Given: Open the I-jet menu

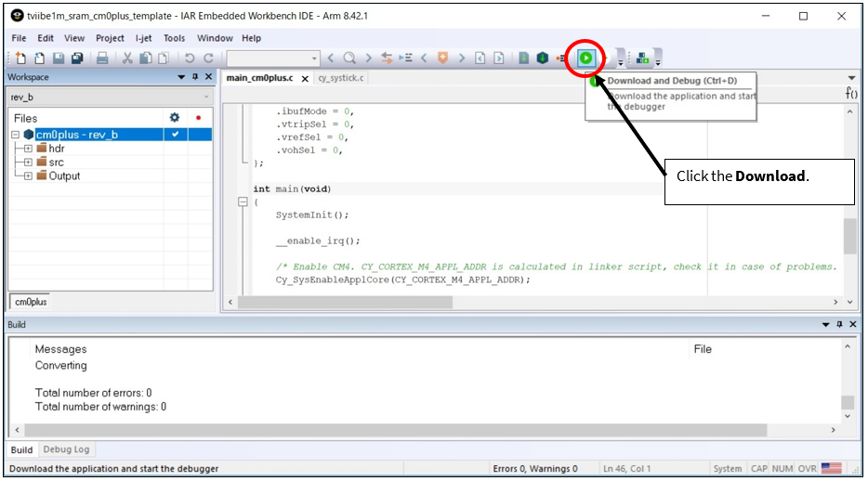Looking at the screenshot, I should tap(143, 38).
